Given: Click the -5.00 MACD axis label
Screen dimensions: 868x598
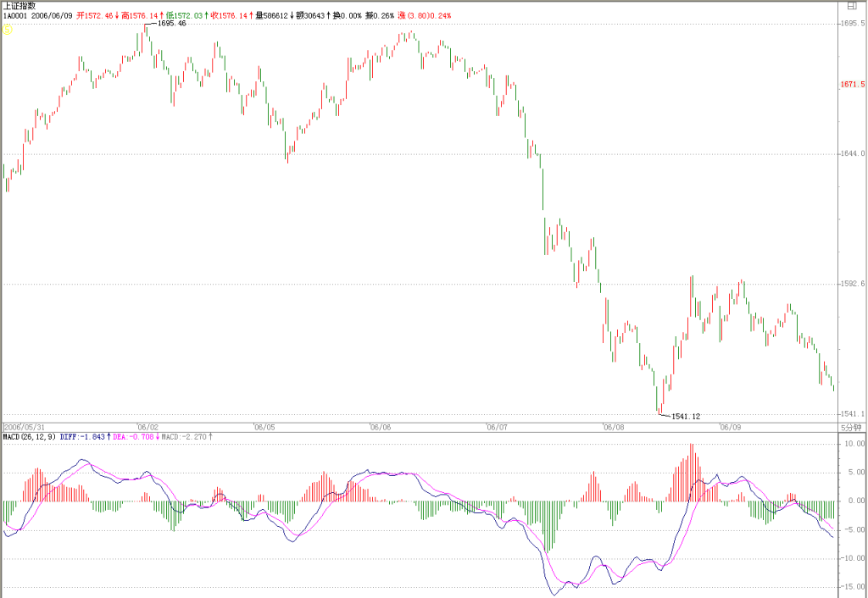Looking at the screenshot, I should point(855,529).
